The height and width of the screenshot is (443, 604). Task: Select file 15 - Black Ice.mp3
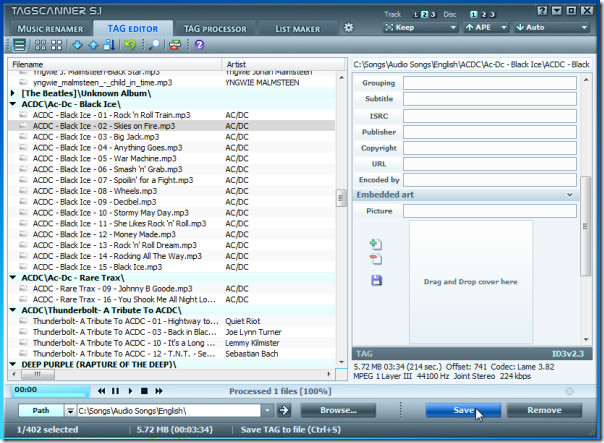click(171, 267)
